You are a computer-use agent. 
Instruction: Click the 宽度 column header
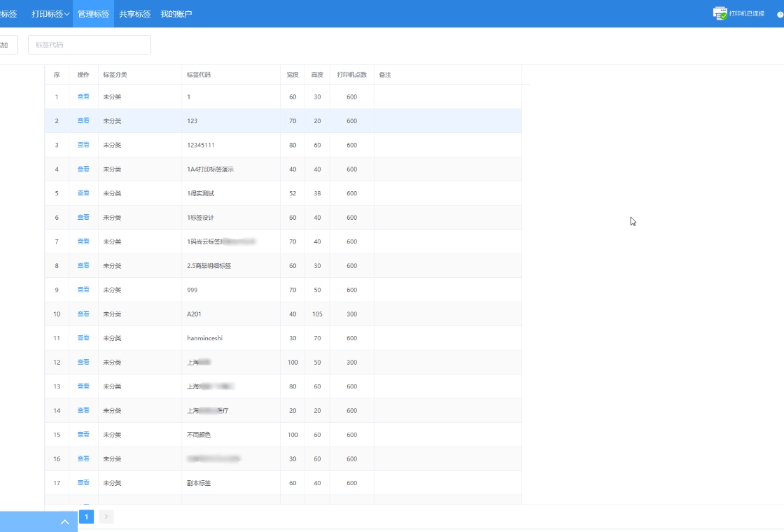[293, 74]
